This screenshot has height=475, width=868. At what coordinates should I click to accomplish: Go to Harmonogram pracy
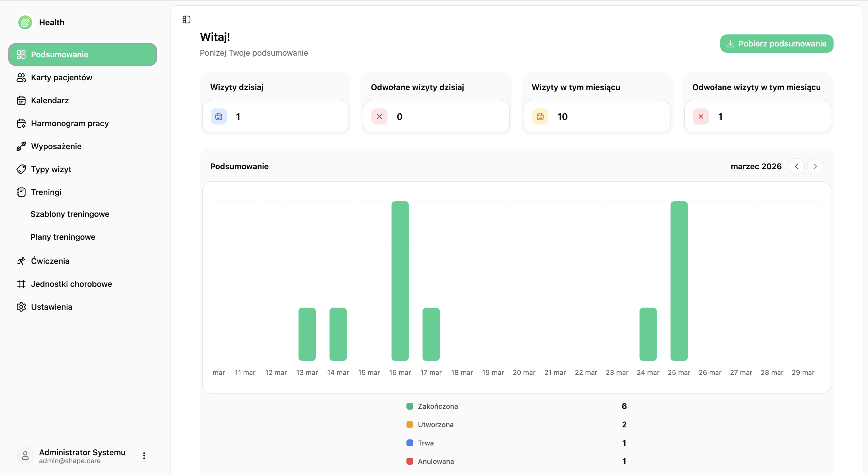pos(70,123)
